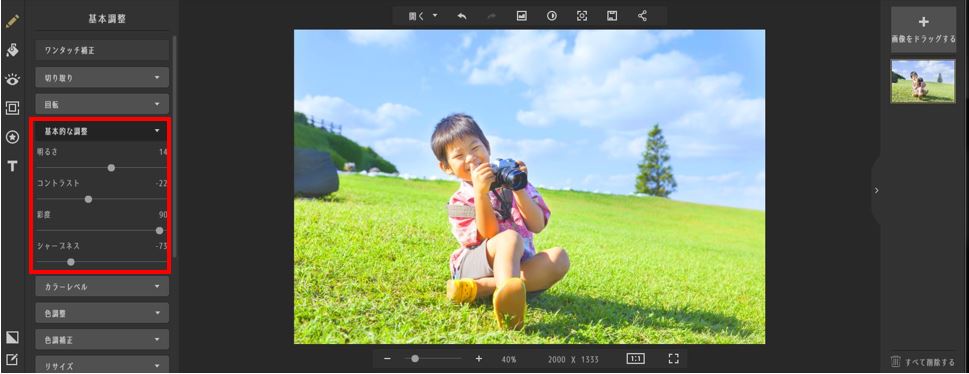Expand the 切り取り section
Image resolution: width=969 pixels, height=374 pixels.
pyautogui.click(x=102, y=78)
